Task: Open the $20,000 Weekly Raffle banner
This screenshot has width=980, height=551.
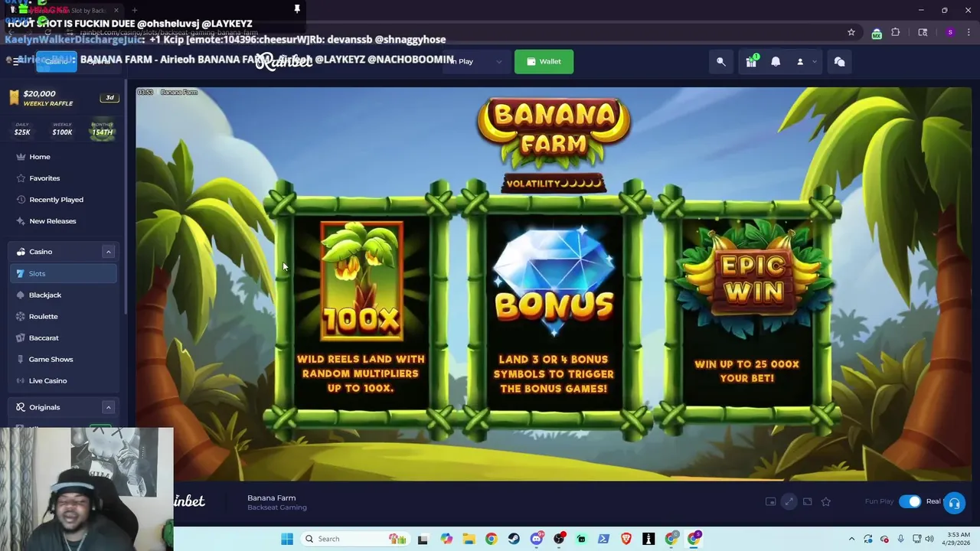Action: 63,98
